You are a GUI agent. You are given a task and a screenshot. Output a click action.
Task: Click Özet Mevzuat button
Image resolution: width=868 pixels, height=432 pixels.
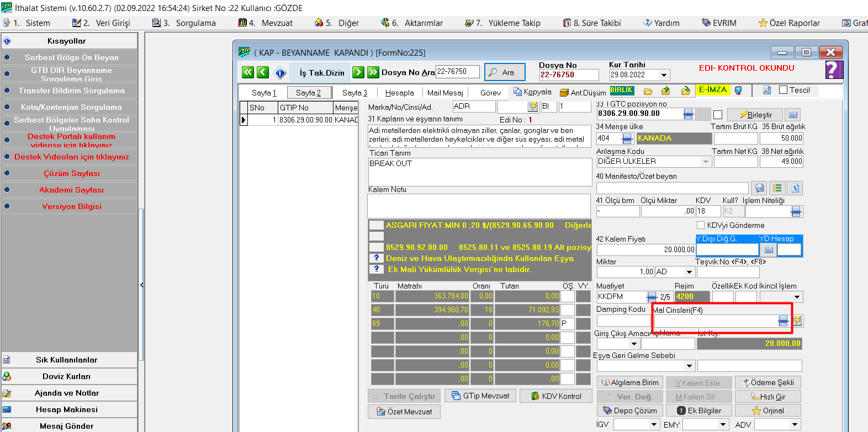point(404,412)
